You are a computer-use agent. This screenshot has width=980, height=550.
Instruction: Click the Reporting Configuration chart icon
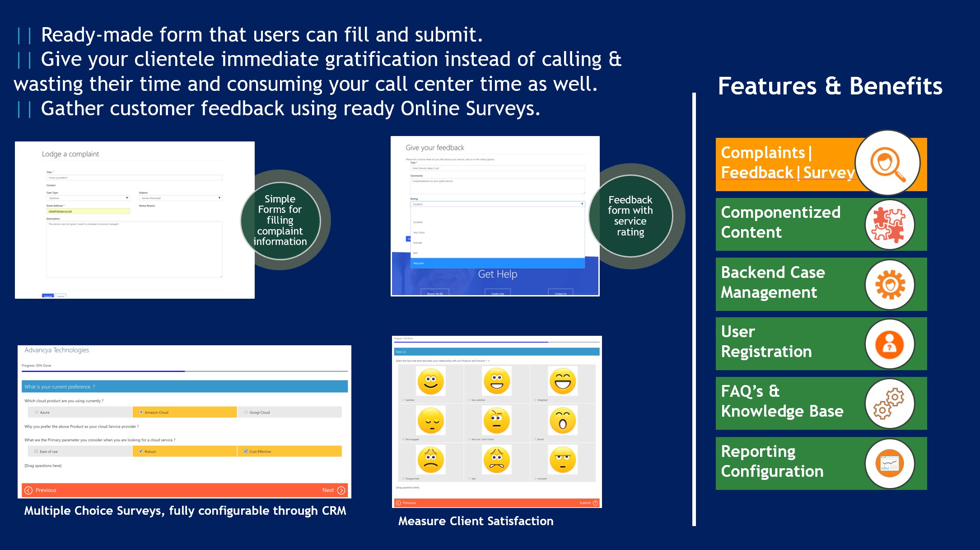(x=889, y=464)
